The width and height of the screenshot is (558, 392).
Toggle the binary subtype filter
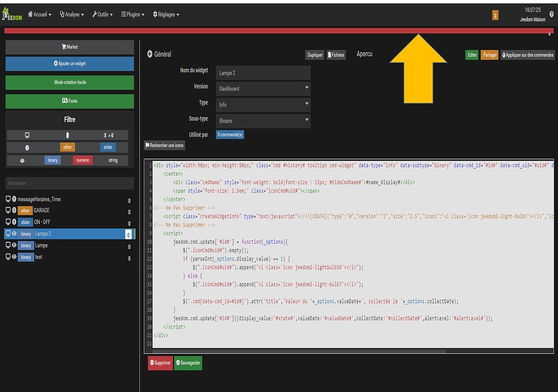(52, 160)
